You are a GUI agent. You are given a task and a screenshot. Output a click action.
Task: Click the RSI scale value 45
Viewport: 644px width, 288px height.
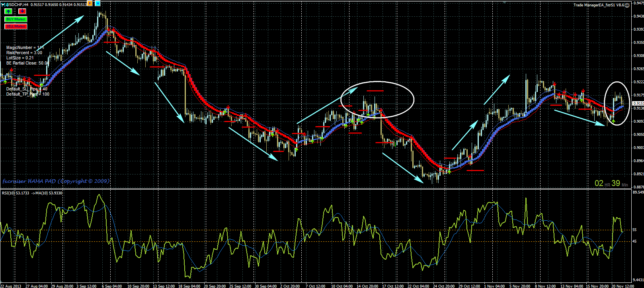pos(635,241)
